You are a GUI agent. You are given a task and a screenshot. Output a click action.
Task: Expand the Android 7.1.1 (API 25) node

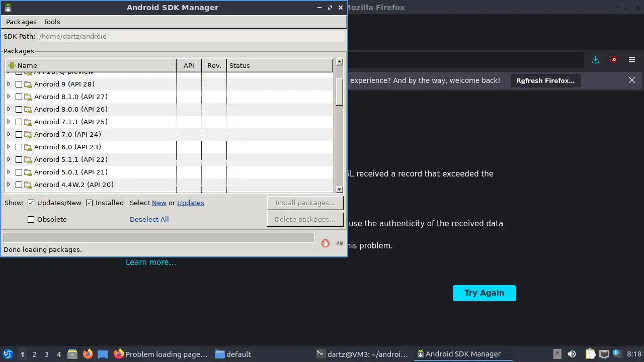(9, 122)
